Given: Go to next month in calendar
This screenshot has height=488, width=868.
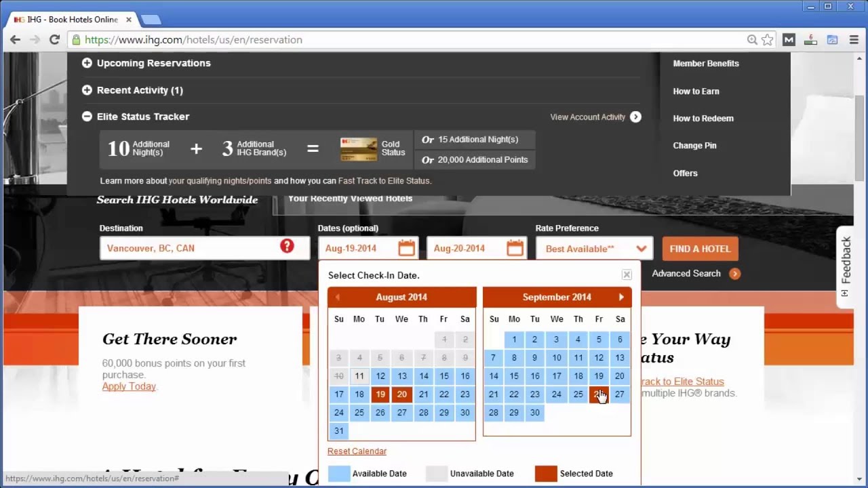Looking at the screenshot, I should tap(621, 297).
